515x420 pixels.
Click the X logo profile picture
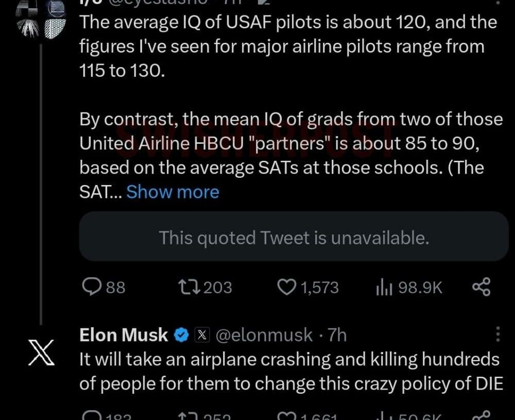(41, 356)
